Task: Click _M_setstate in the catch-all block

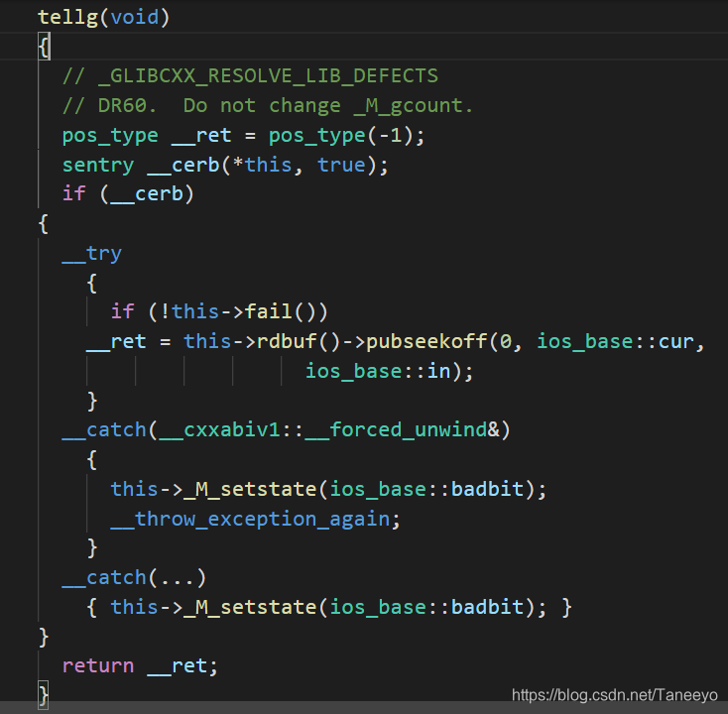Action: click(x=250, y=607)
